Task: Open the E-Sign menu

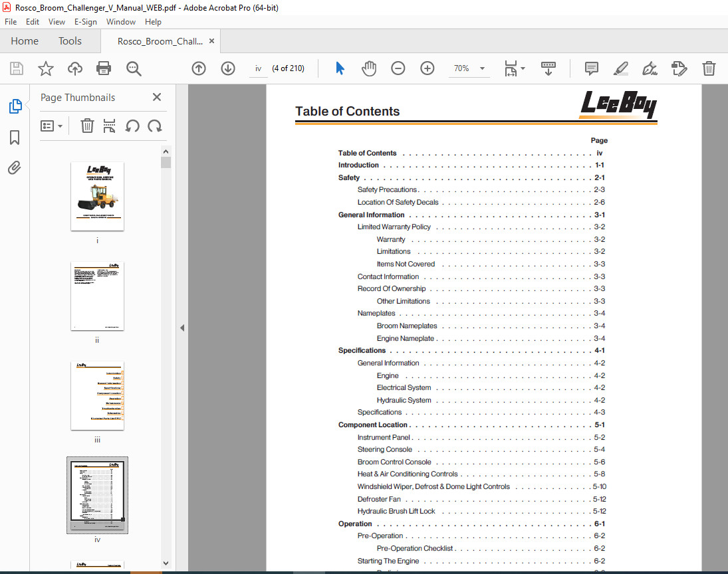Action: (85, 22)
